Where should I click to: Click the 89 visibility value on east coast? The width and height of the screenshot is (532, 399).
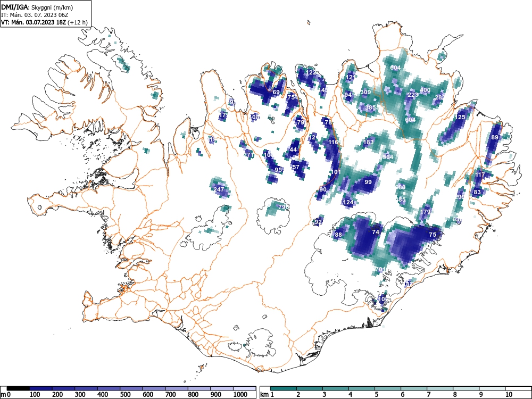click(x=495, y=137)
